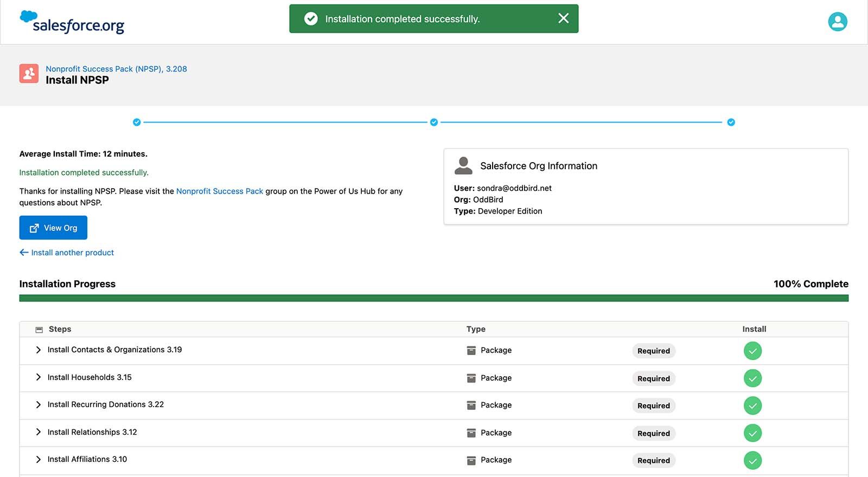Viewport: 868px width, 477px height.
Task: Open Nonprofit Success Pack (NPSP), 3.208 breadcrumb
Action: tap(116, 69)
